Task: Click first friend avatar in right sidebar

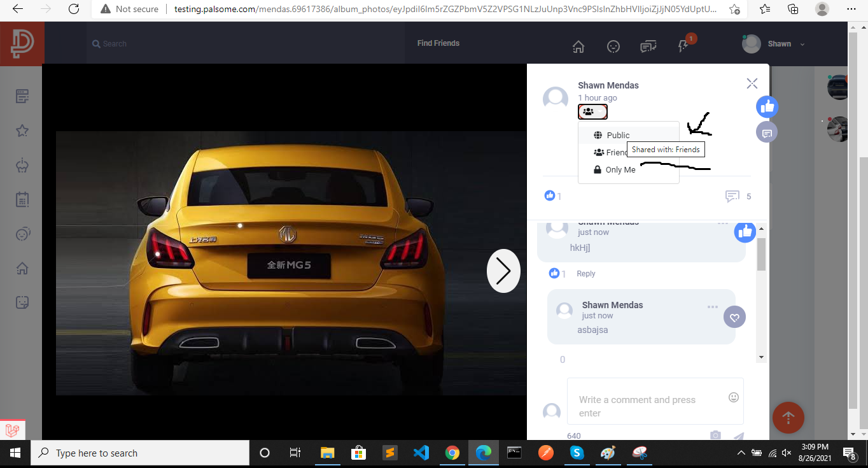Action: click(838, 87)
